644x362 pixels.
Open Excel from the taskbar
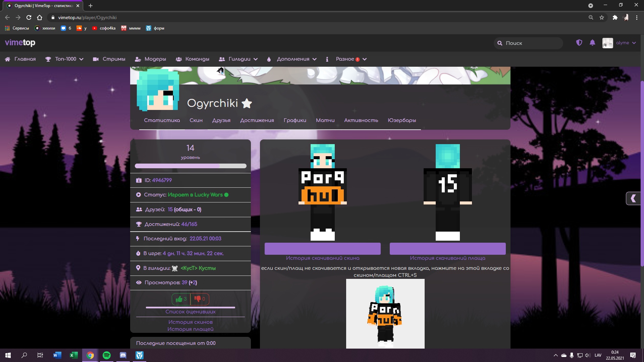pos(74,355)
